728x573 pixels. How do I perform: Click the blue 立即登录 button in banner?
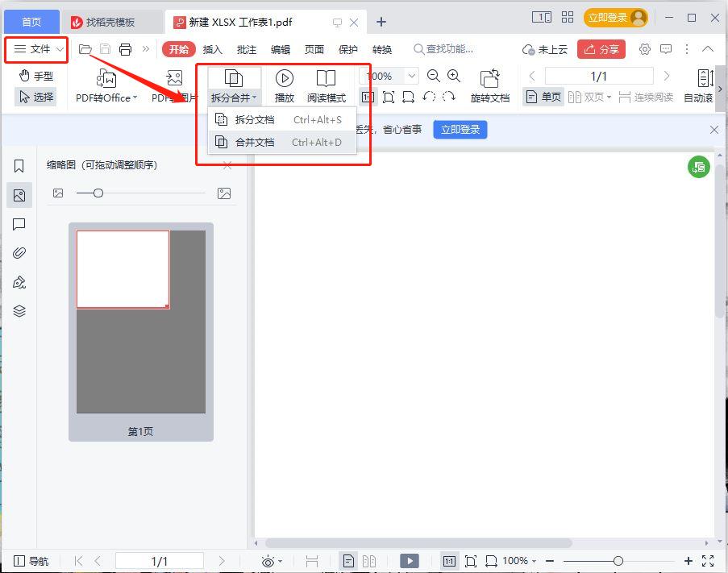[460, 130]
